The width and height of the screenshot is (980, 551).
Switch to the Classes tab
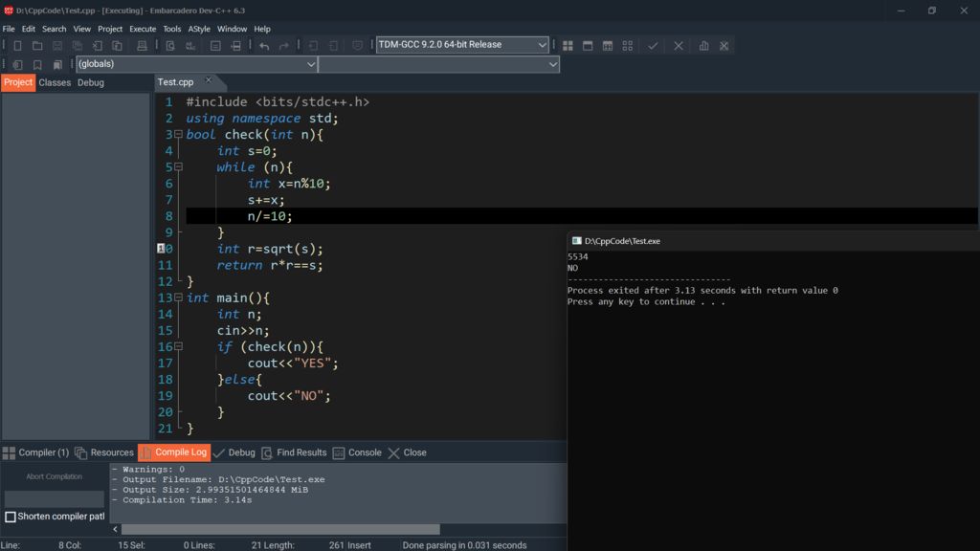[55, 82]
